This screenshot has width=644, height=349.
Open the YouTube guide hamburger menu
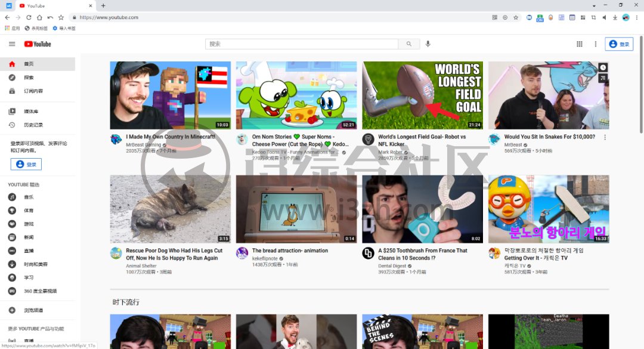coord(12,44)
